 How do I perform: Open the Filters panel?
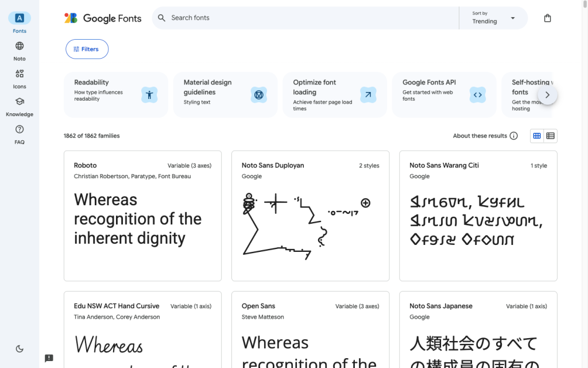[x=87, y=49]
